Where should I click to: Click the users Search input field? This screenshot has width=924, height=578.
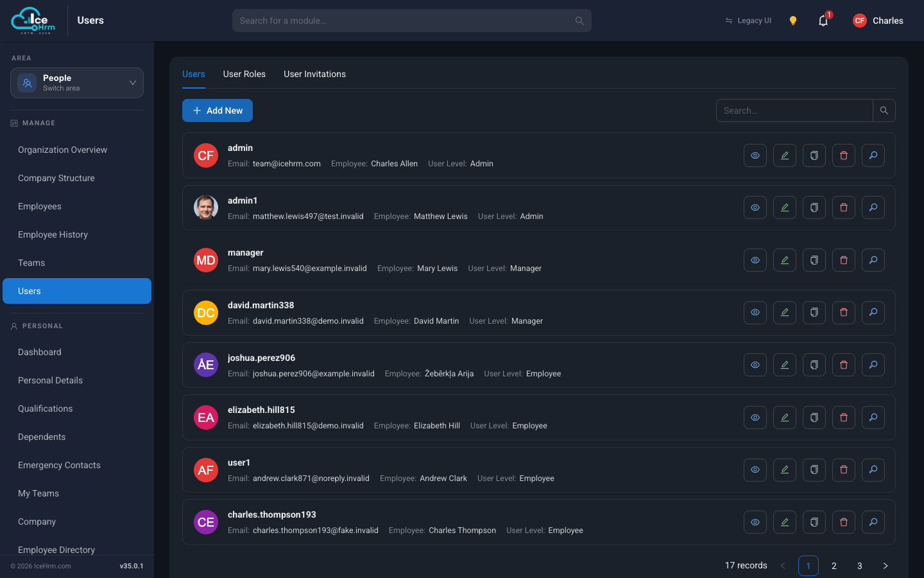coord(794,110)
